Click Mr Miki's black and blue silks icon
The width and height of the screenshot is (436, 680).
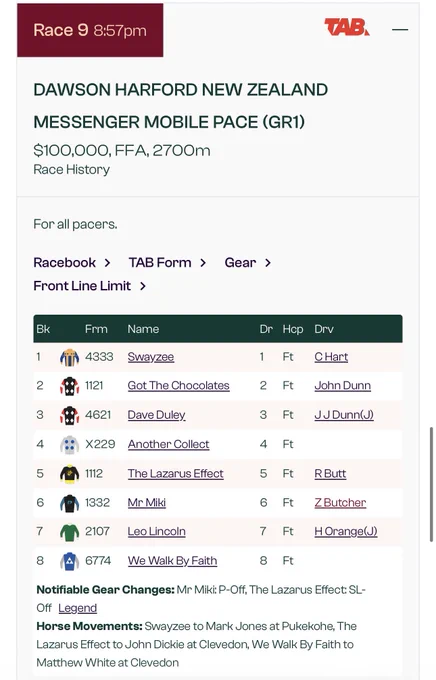tap(69, 503)
